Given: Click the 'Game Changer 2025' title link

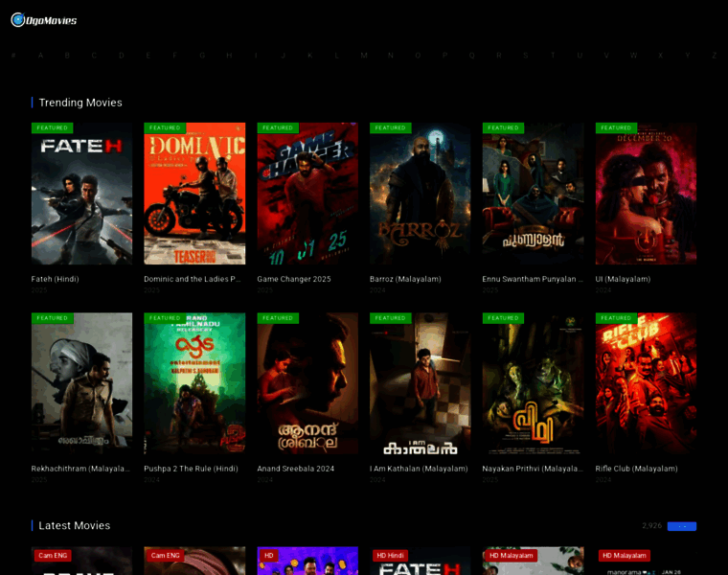Looking at the screenshot, I should click(294, 279).
